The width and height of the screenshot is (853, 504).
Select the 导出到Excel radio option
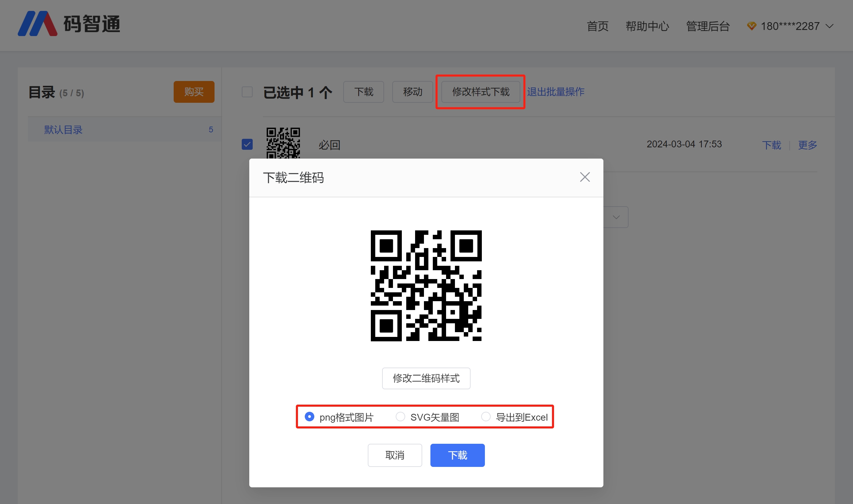click(486, 417)
